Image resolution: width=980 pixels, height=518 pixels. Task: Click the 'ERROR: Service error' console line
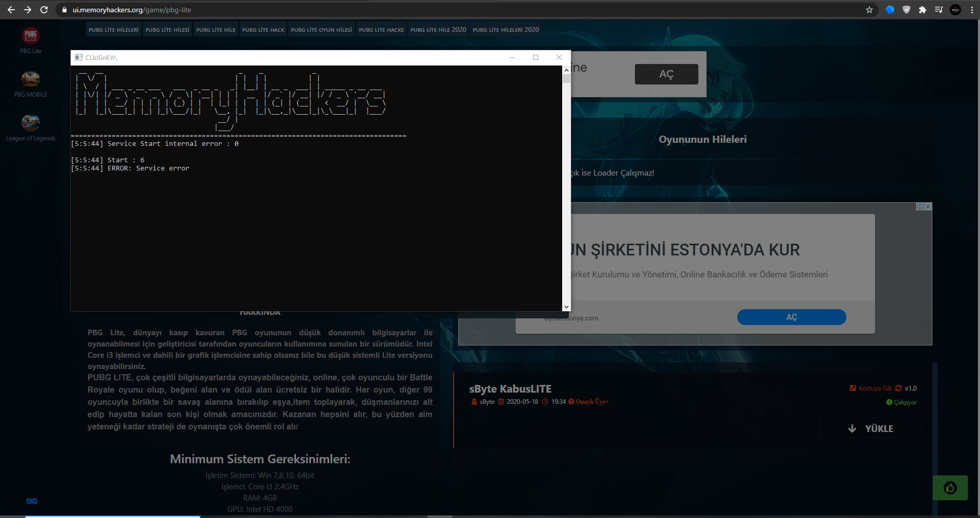pos(130,168)
